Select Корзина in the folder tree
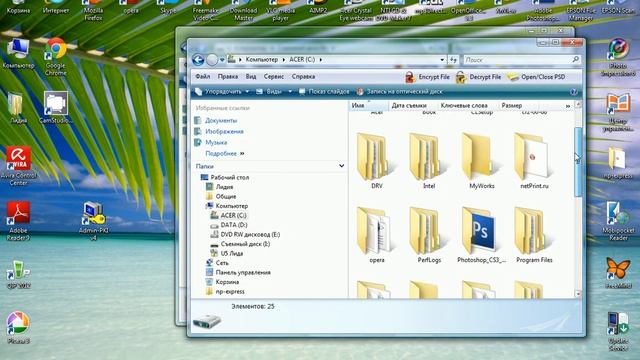Screen dimensions: 640x360 click(227, 282)
